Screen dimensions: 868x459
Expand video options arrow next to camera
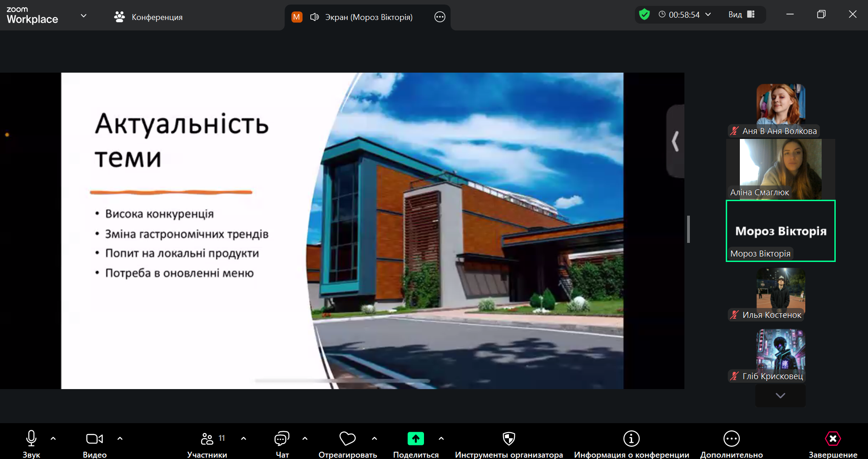(120, 439)
